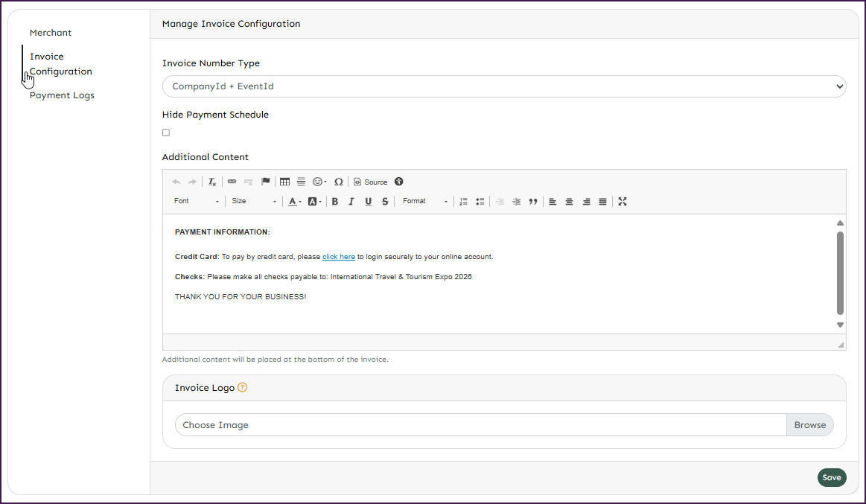
Task: Open the accessibility help icon
Action: pos(399,182)
